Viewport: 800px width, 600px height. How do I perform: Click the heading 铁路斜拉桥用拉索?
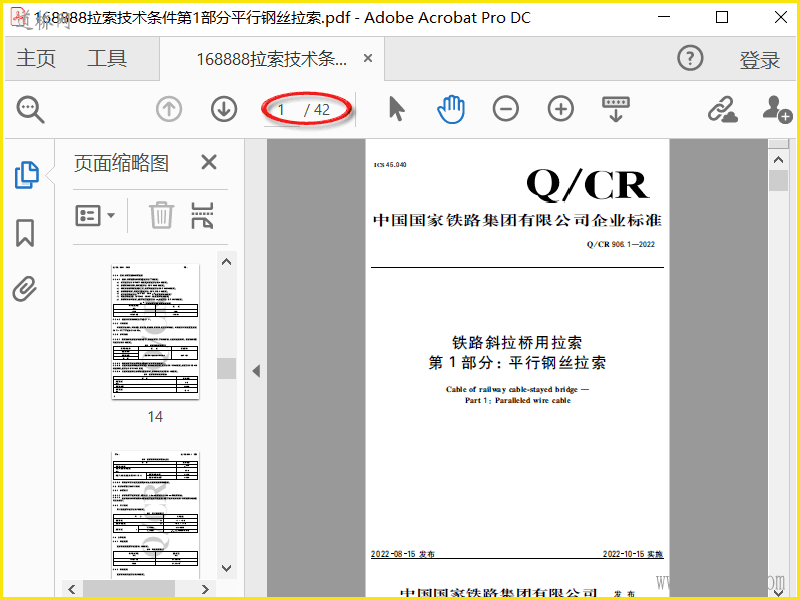[517, 342]
